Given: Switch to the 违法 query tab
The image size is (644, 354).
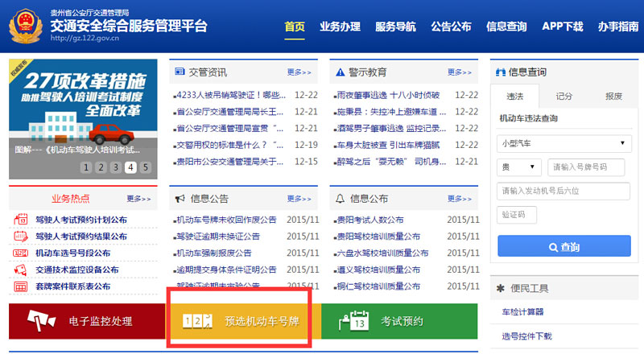Looking at the screenshot, I should pyautogui.click(x=514, y=96).
